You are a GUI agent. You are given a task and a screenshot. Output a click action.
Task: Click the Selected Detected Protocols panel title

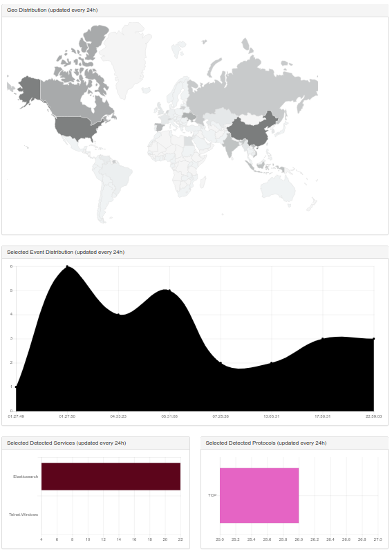(x=266, y=443)
